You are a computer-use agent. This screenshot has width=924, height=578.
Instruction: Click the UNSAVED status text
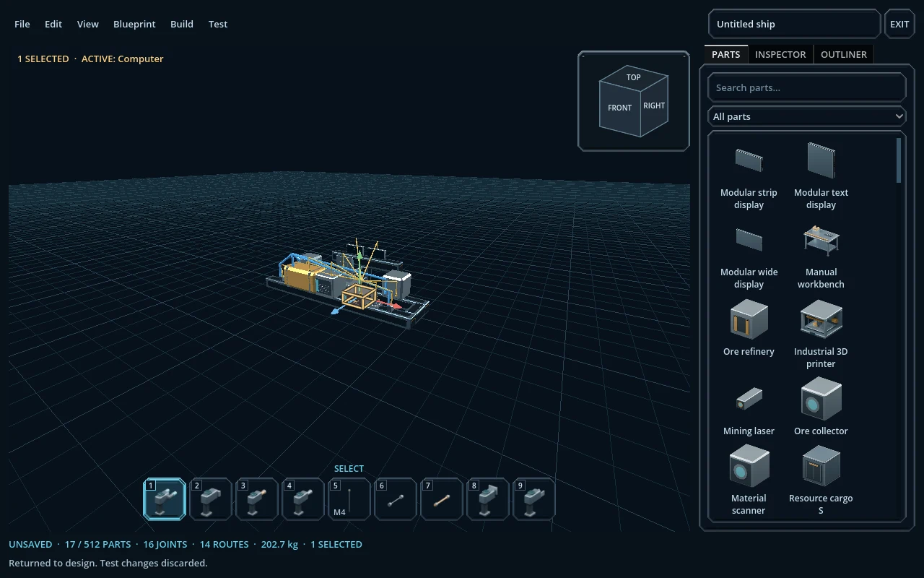(30, 544)
